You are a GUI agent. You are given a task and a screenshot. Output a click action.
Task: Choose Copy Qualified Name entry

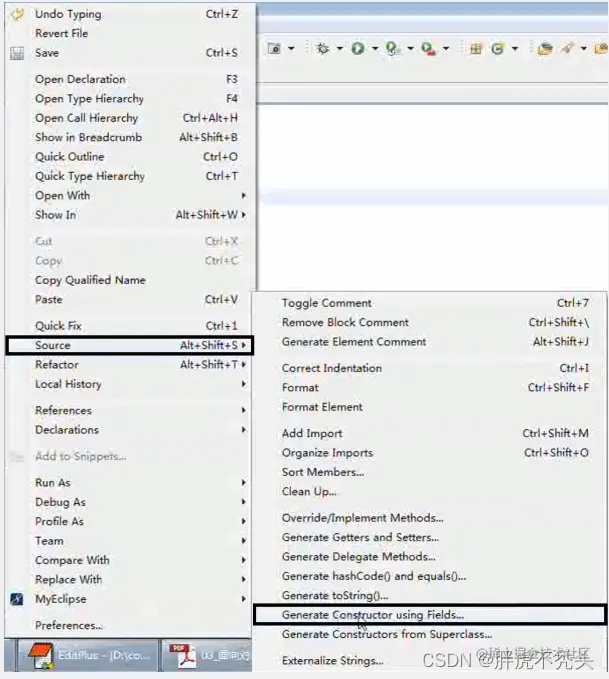coord(130,280)
